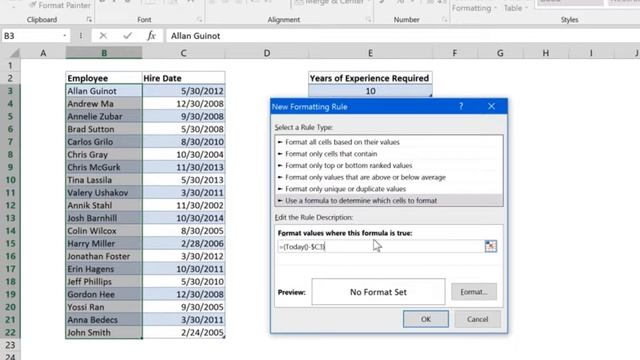Image resolution: width=640 pixels, height=360 pixels.
Task: Select cell Josh Barnhill
Action: pos(104,218)
